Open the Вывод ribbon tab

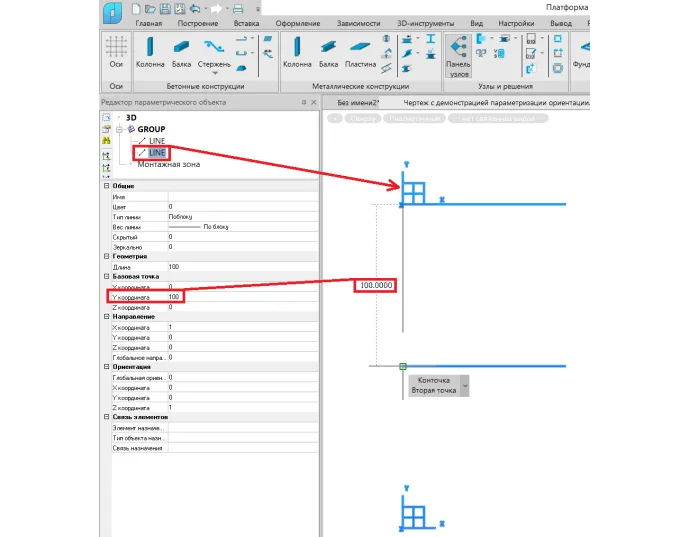coord(561,24)
